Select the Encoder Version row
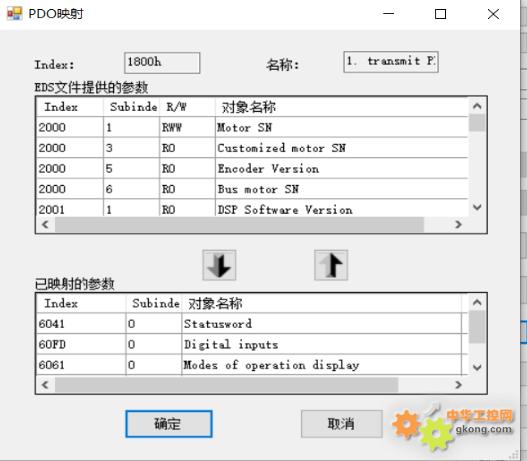The width and height of the screenshot is (527, 461). (252, 169)
